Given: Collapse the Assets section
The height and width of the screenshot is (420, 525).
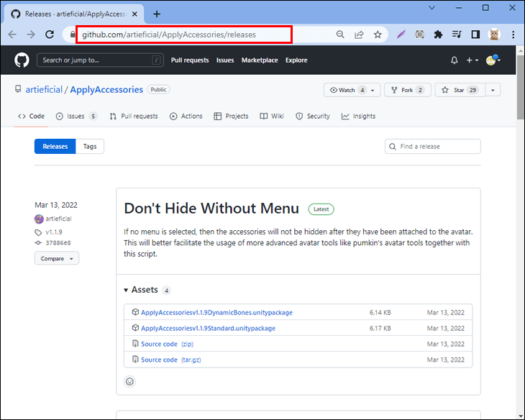Looking at the screenshot, I should click(126, 290).
